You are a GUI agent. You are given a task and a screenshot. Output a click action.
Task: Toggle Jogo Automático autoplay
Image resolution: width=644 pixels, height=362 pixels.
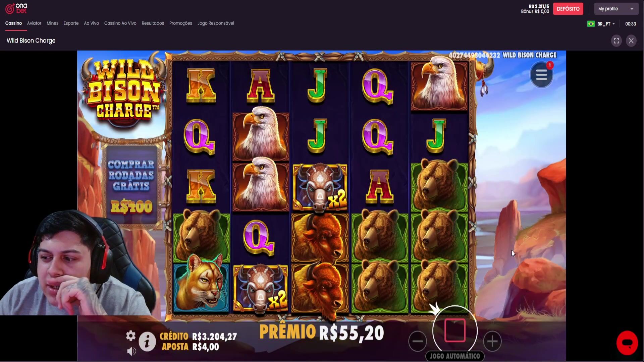pos(455,356)
